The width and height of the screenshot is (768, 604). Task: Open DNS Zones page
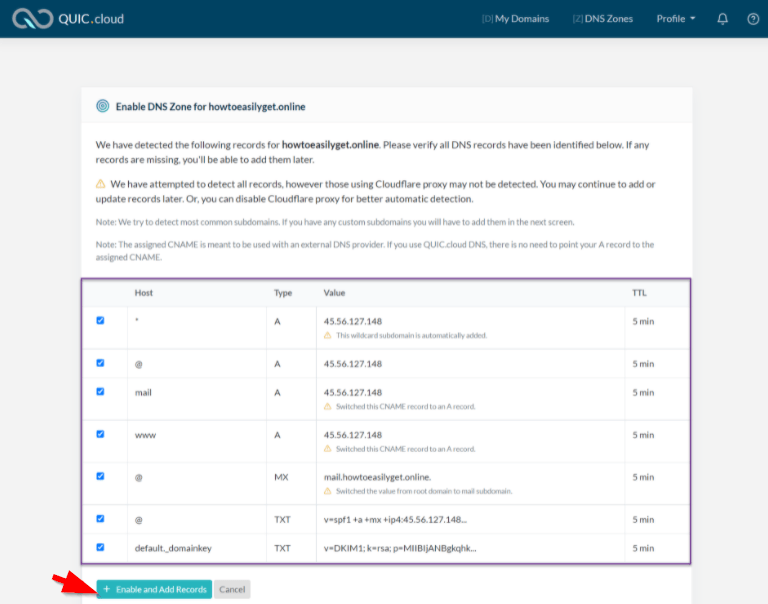(x=602, y=19)
